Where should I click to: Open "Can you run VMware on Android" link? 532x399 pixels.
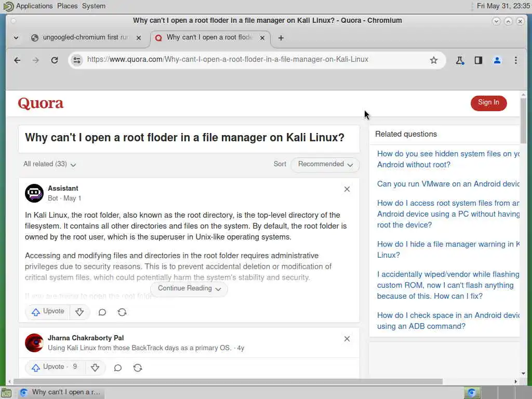click(448, 184)
